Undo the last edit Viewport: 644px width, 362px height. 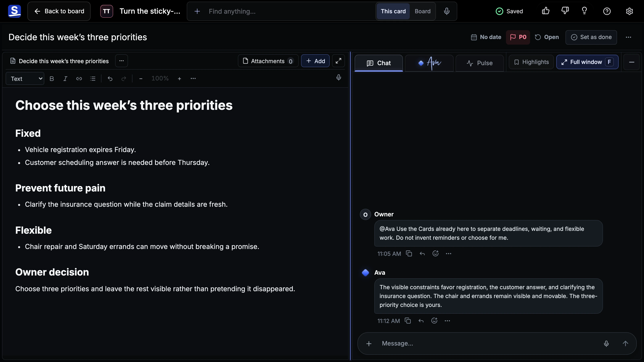tap(110, 79)
